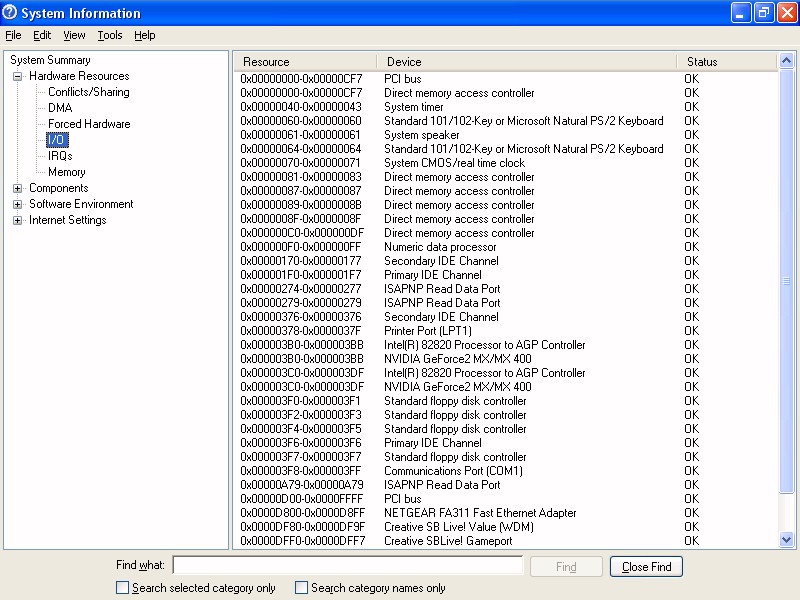Image resolution: width=800 pixels, height=600 pixels.
Task: Select the I/O category
Action: click(x=57, y=140)
